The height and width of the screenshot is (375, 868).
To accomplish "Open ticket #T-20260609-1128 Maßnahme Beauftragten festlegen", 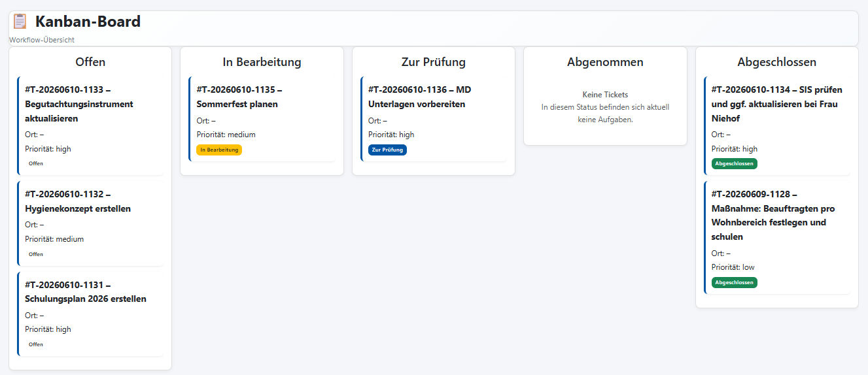I will 777,237.
